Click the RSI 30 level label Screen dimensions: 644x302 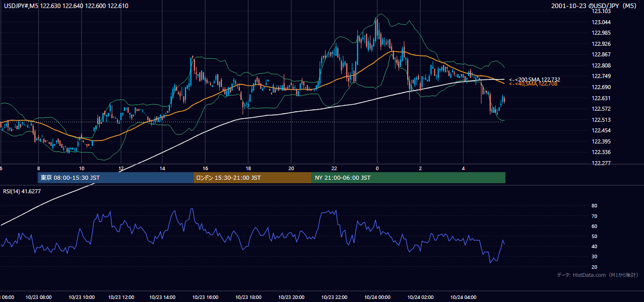coord(594,257)
